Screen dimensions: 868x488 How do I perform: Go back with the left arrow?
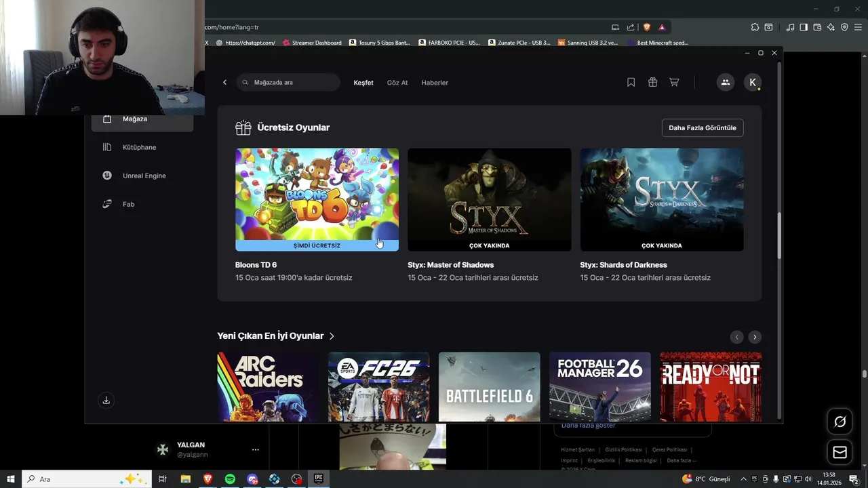[224, 82]
